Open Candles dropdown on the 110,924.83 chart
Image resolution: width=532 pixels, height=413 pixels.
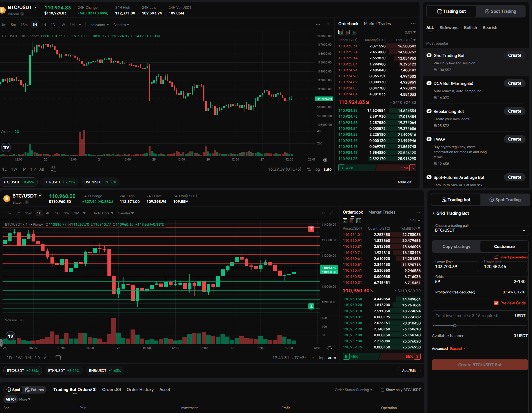(121, 25)
